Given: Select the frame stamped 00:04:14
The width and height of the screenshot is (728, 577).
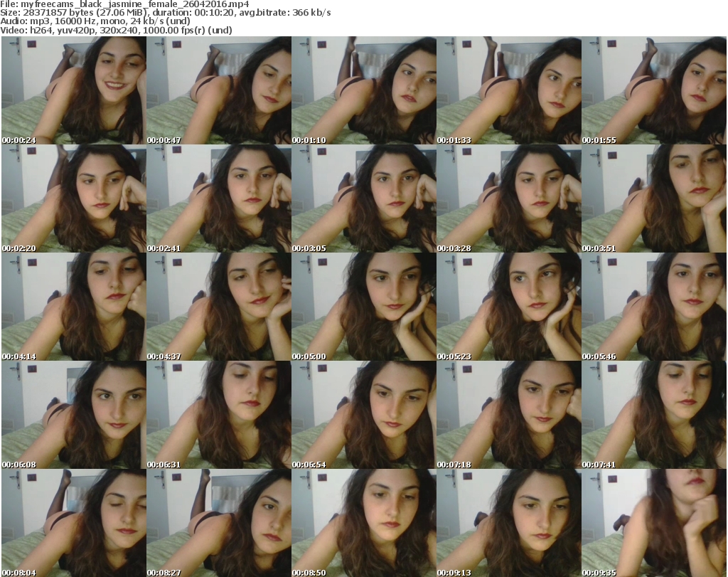Looking at the screenshot, I should pyautogui.click(x=74, y=307).
